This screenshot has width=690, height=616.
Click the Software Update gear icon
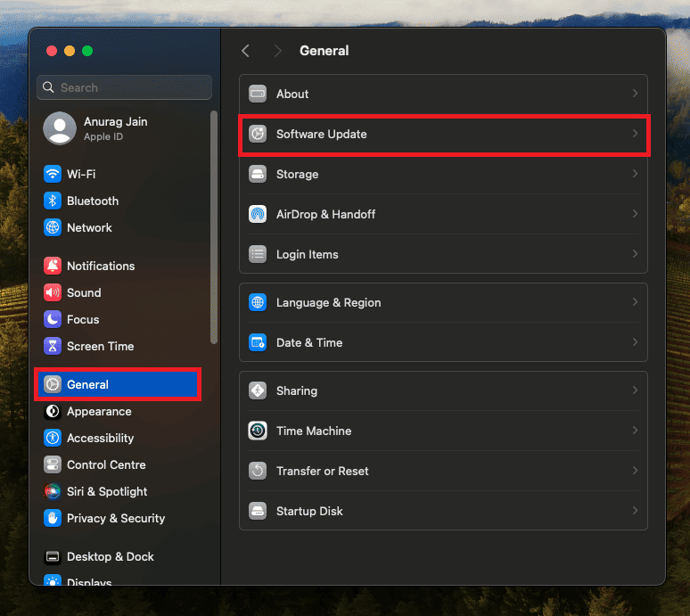[258, 134]
